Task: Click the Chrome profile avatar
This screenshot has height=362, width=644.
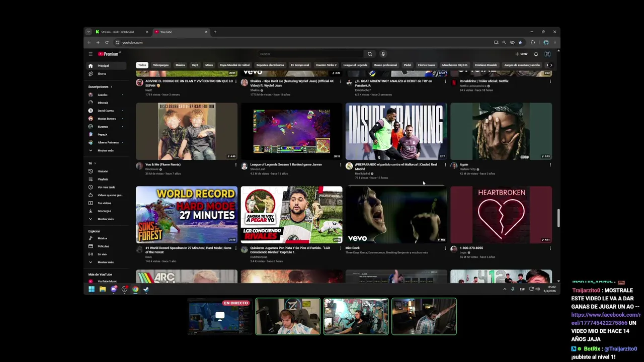Action: point(546,42)
